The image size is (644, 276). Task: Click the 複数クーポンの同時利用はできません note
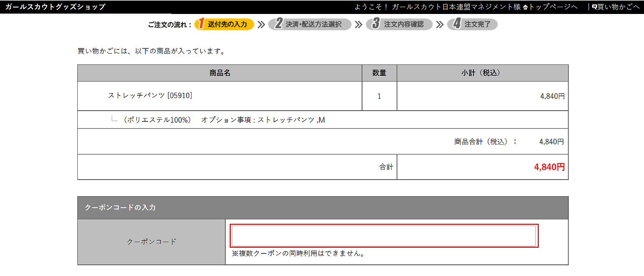tap(298, 253)
